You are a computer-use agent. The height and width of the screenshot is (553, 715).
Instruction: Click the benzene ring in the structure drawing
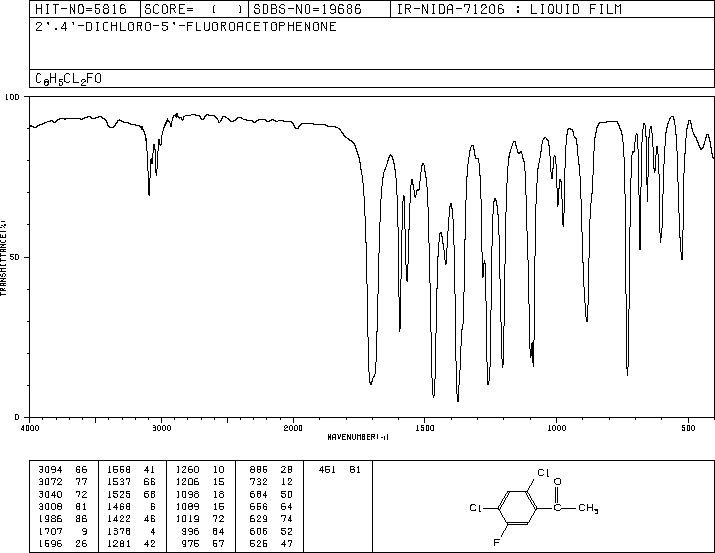pyautogui.click(x=518, y=508)
